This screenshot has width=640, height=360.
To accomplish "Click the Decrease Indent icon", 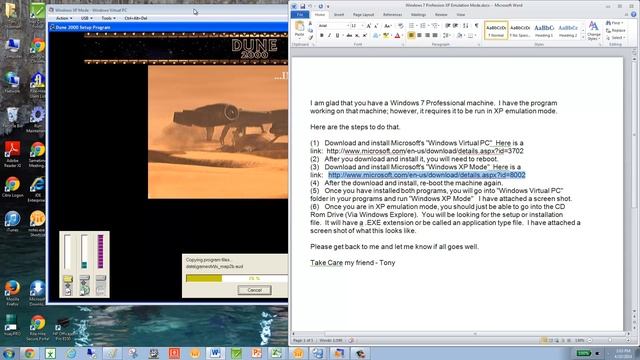I will (x=448, y=26).
